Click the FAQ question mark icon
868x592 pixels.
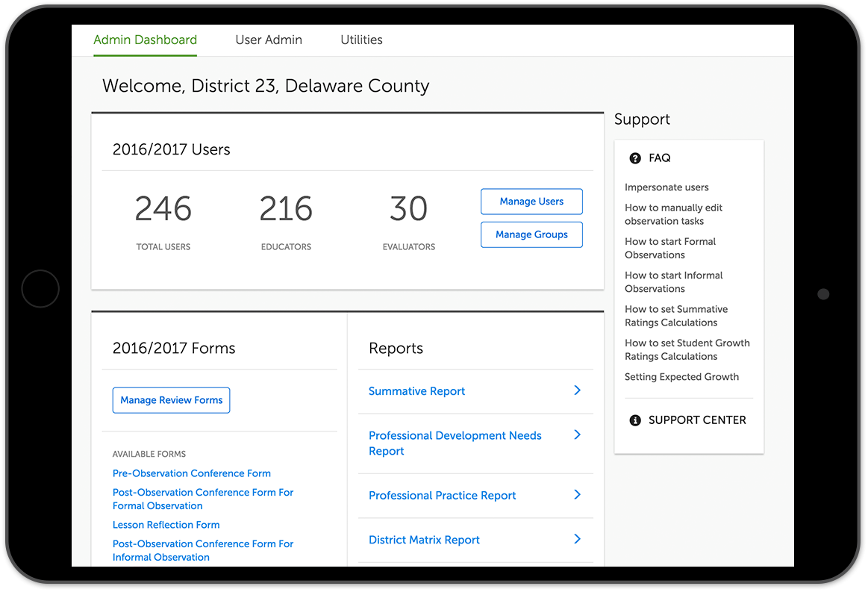point(635,158)
